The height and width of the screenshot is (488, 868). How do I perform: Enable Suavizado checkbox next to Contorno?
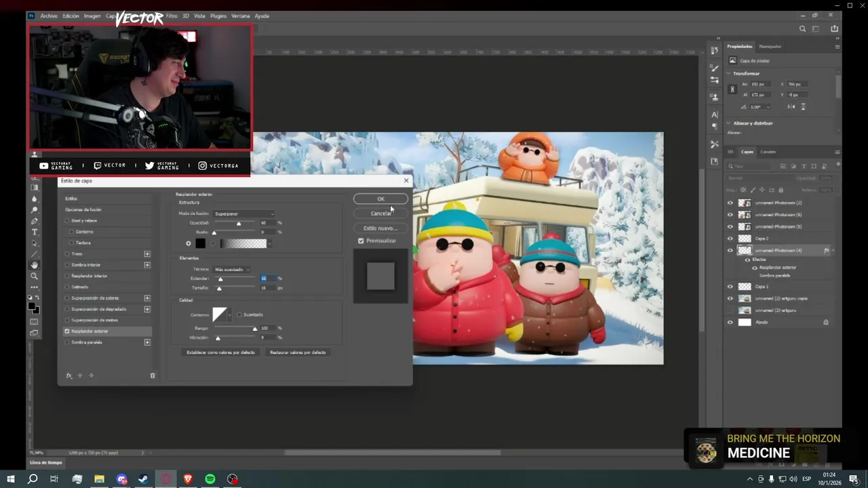click(x=239, y=314)
